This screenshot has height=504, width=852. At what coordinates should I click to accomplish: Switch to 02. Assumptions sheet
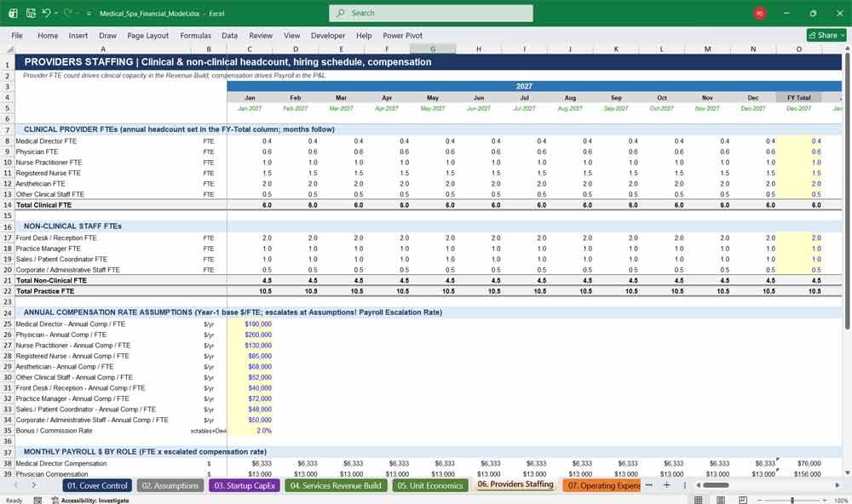pyautogui.click(x=170, y=485)
